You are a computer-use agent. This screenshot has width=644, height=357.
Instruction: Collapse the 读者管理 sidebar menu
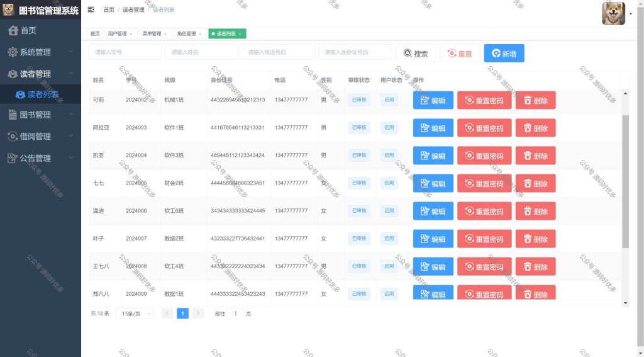tap(40, 74)
